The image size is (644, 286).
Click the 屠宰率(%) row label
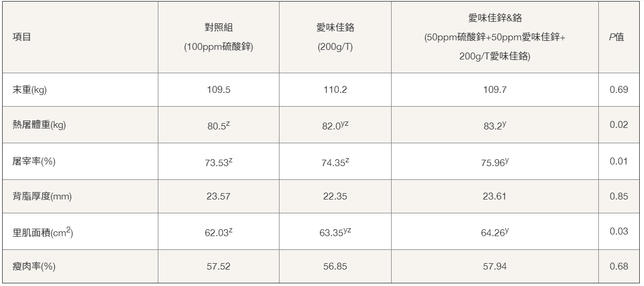pyautogui.click(x=34, y=161)
